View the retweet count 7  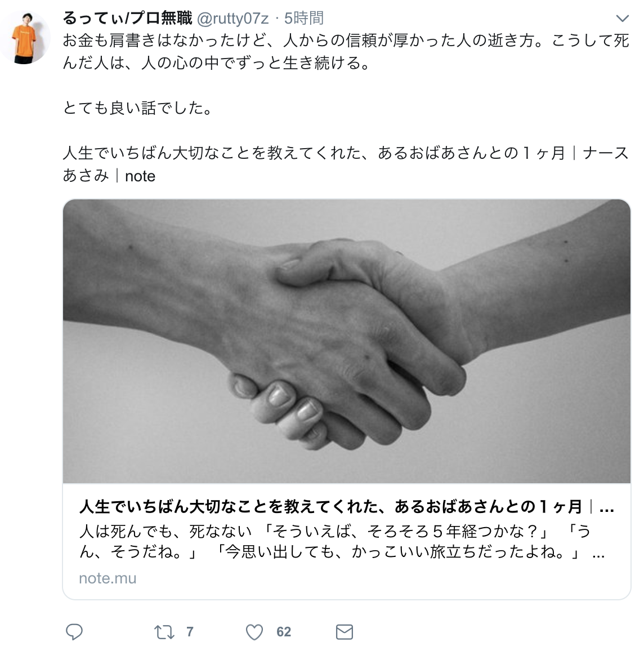point(190,632)
